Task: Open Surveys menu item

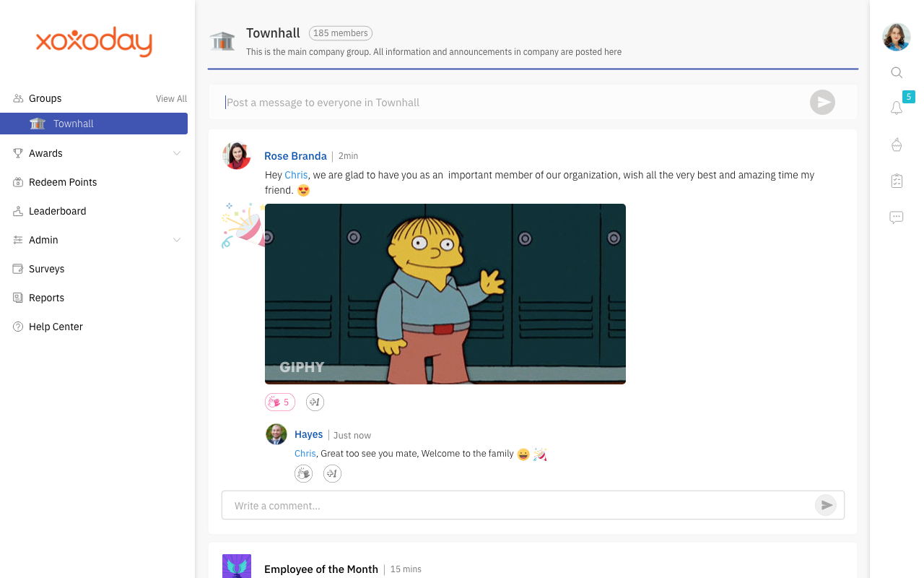Action: [47, 269]
